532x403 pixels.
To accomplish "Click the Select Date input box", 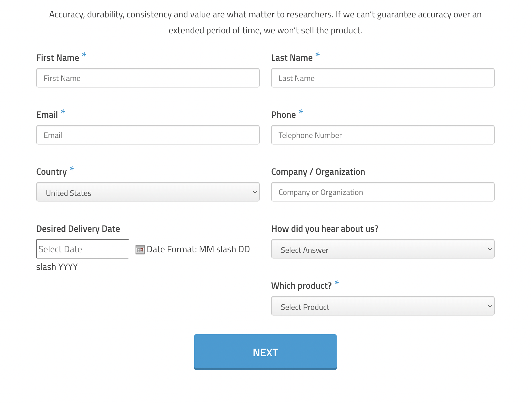I will pyautogui.click(x=83, y=249).
